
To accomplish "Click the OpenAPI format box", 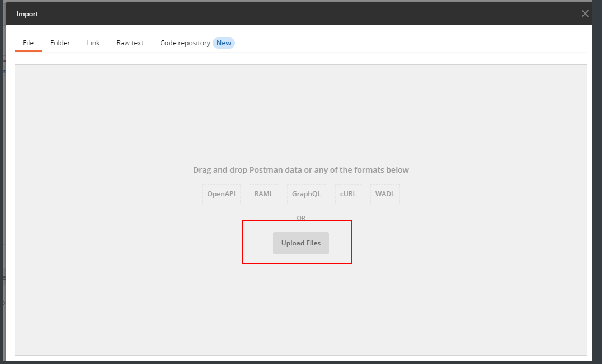I will tap(221, 194).
